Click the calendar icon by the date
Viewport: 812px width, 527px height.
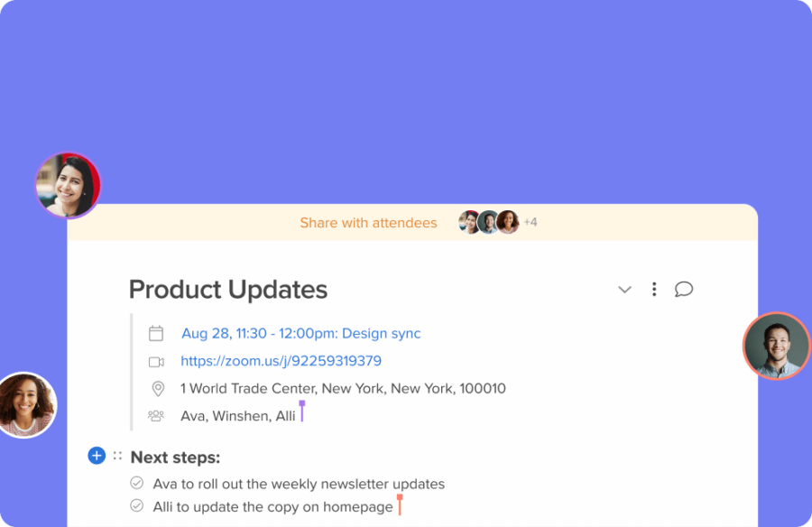(x=156, y=334)
